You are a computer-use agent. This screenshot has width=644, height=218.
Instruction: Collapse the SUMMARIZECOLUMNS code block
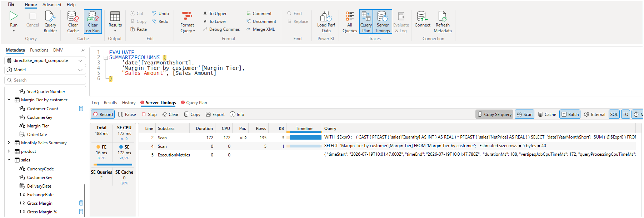coord(106,58)
